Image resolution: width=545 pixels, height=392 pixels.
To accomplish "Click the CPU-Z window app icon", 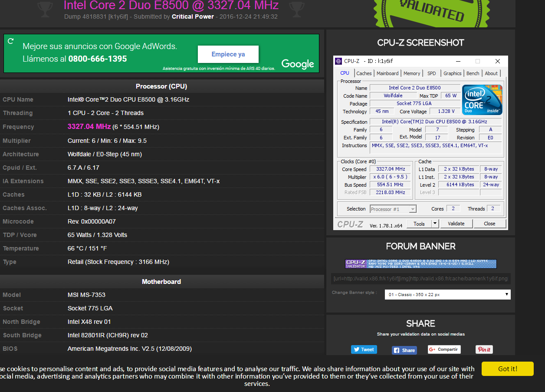I will click(338, 61).
